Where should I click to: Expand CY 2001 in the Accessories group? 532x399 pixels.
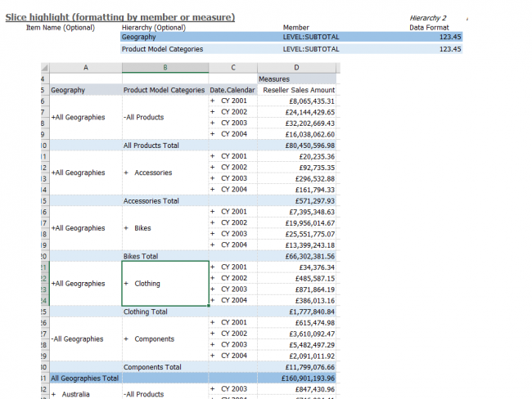(x=213, y=156)
